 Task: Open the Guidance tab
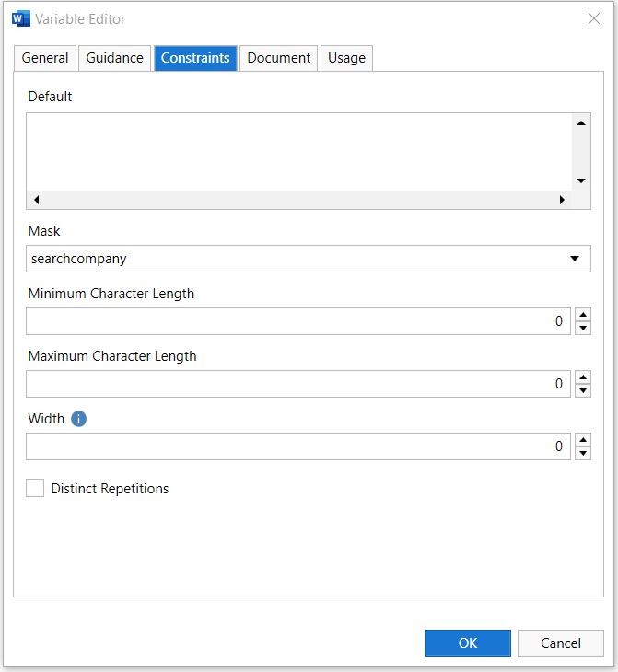(x=114, y=58)
